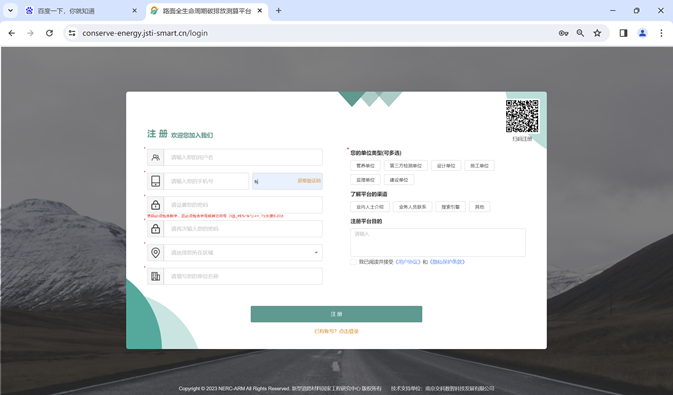This screenshot has width=673, height=395.
Task: Focus the mobile phone number input field
Action: tap(206, 181)
